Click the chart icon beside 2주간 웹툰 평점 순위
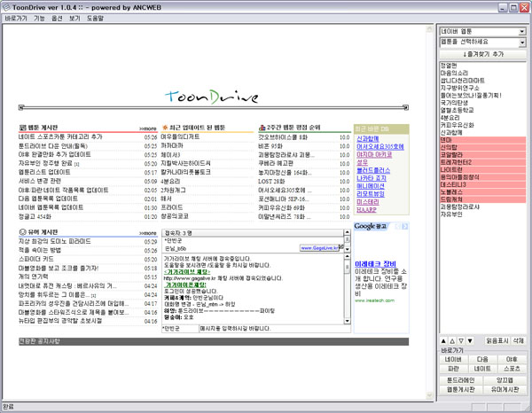The image size is (532, 413). click(x=262, y=128)
